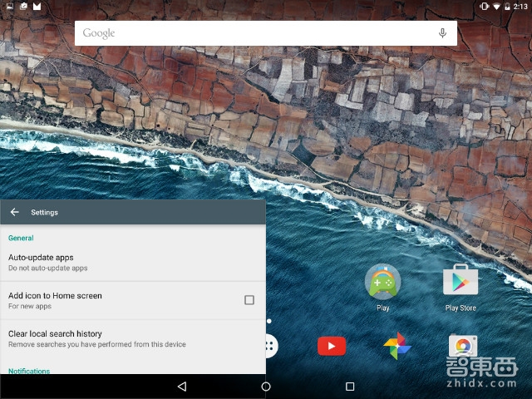Tap the back arrow in Settings header
532x399 pixels.
pyautogui.click(x=14, y=212)
